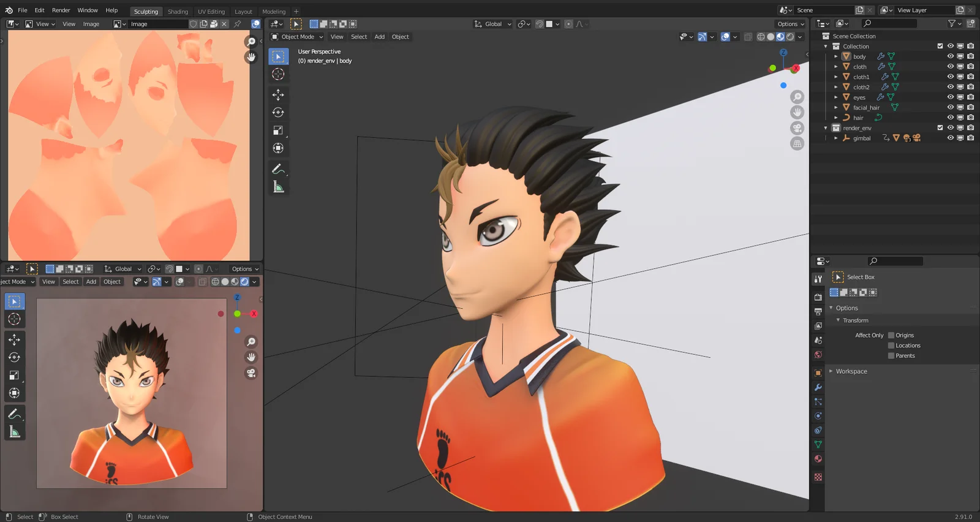Click the zoom magnifier in the Image editor
980x522 pixels.
(x=251, y=42)
